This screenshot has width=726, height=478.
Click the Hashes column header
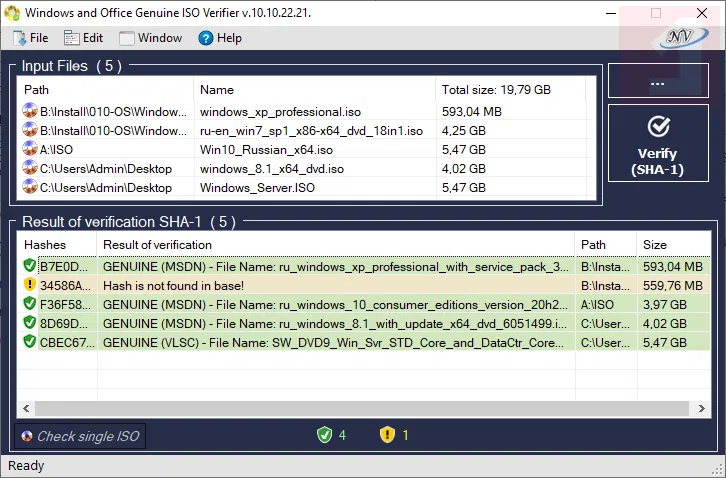[57, 245]
